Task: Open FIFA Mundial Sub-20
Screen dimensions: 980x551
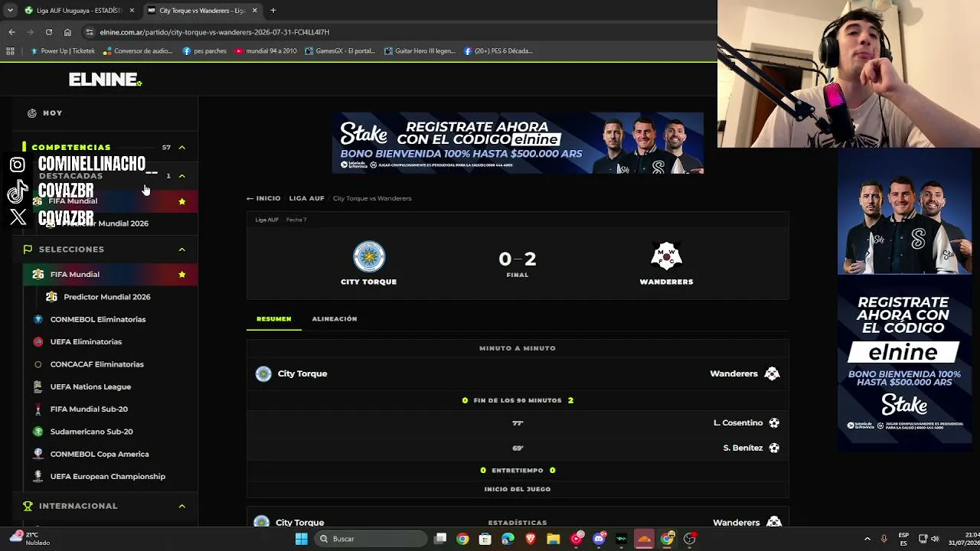Action: point(89,409)
